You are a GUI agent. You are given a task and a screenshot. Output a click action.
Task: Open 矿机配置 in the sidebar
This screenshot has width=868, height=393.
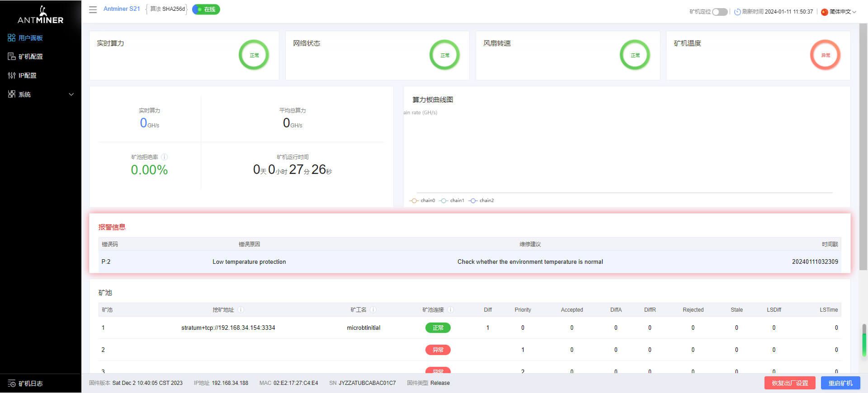(x=30, y=56)
